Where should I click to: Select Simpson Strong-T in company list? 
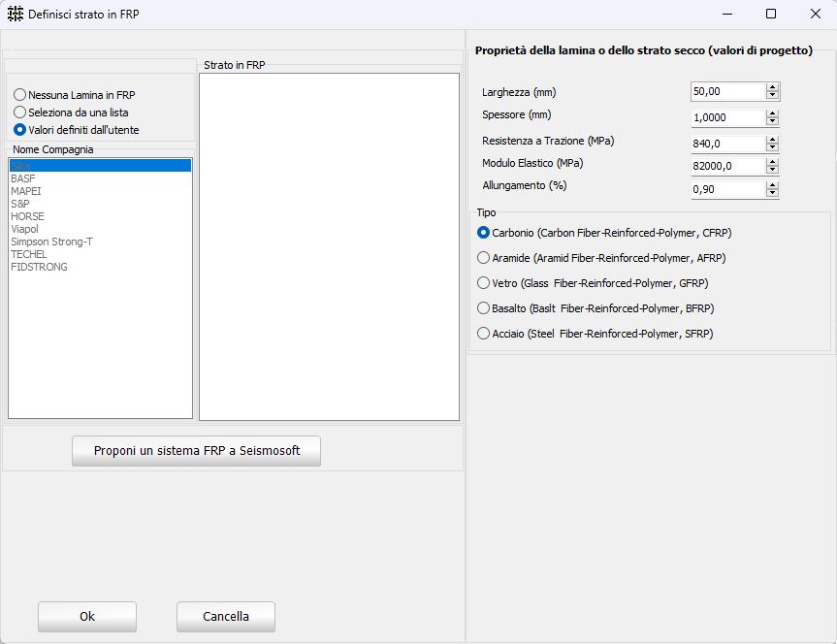[x=100, y=241]
